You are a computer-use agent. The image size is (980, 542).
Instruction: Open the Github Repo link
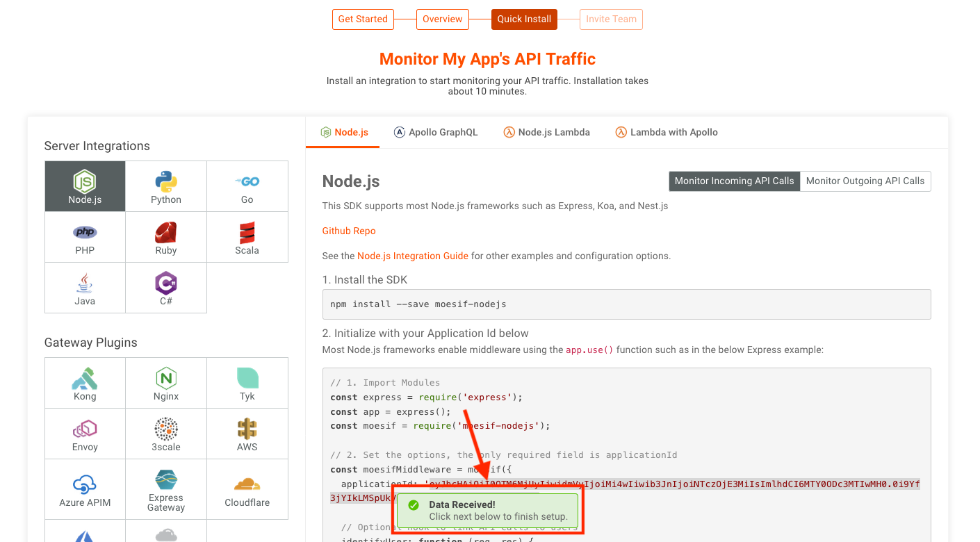pyautogui.click(x=348, y=230)
